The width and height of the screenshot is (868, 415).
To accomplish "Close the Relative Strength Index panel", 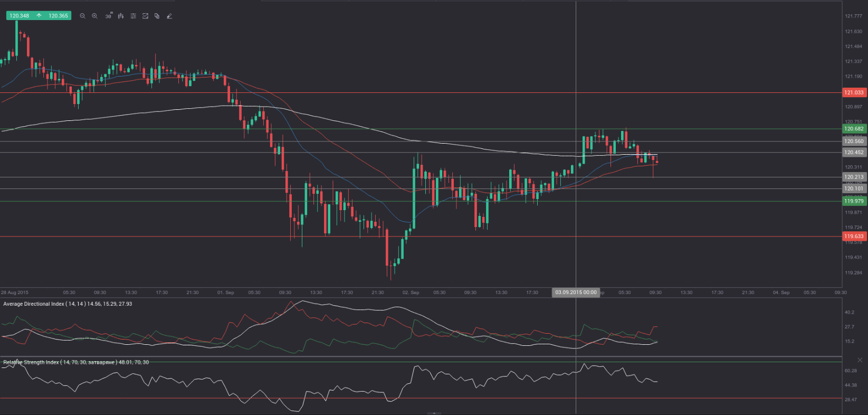I will coord(860,360).
